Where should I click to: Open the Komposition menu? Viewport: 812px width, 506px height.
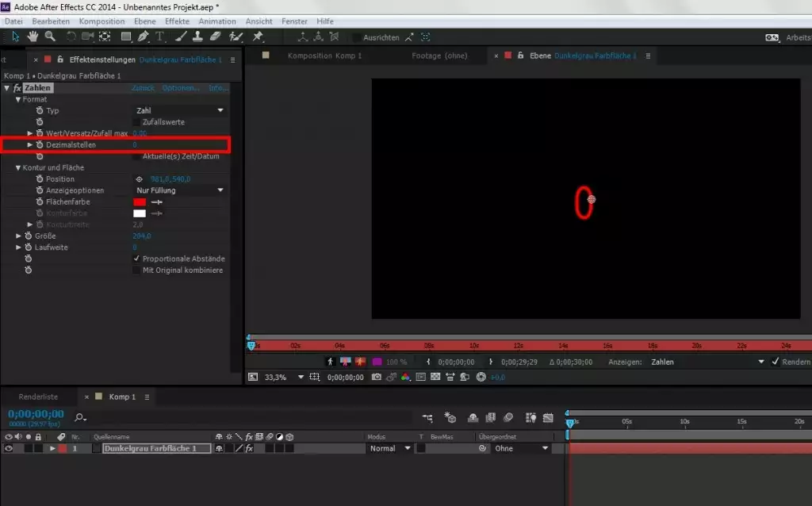click(x=101, y=21)
